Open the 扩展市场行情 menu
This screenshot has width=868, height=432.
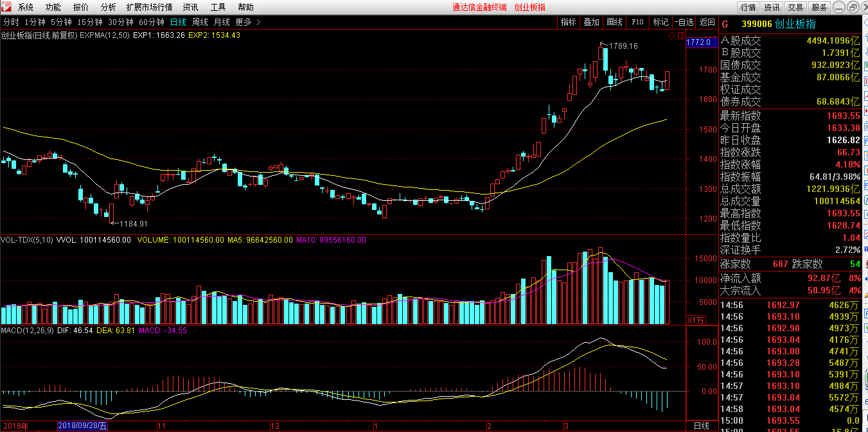pos(149,7)
